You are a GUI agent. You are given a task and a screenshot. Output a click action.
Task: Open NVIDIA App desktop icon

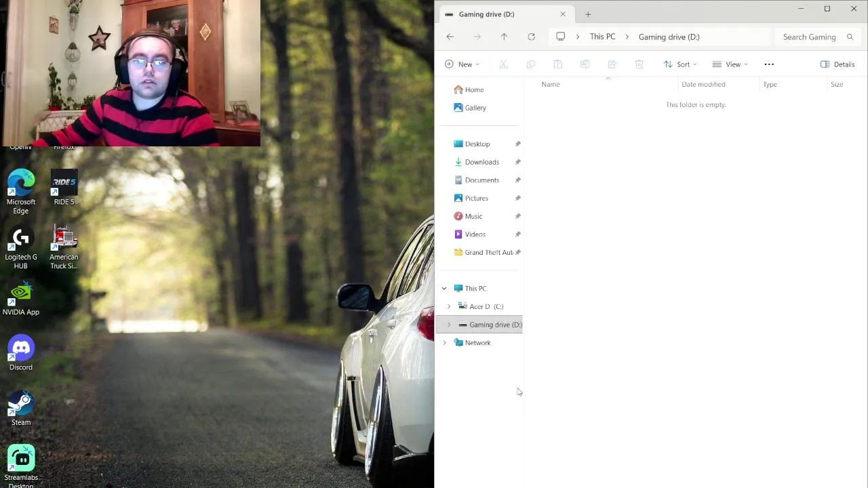coord(21,298)
